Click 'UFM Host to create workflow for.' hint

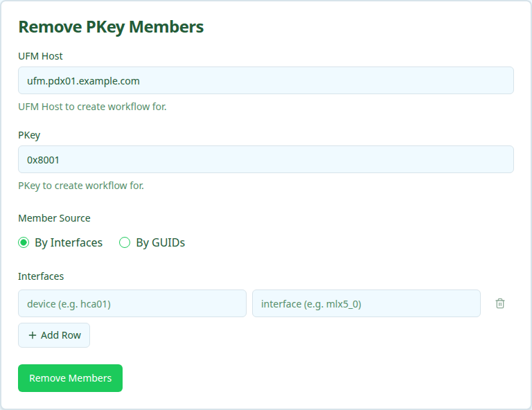[x=92, y=107]
